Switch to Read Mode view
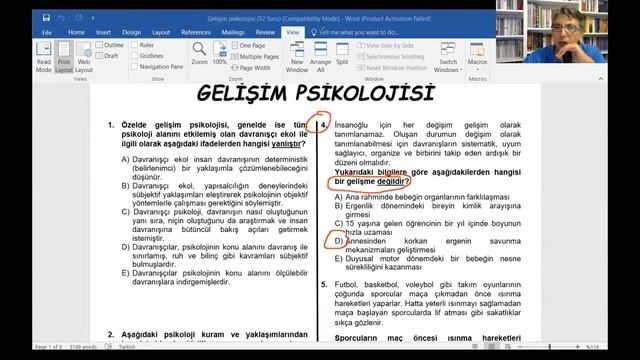Viewport: 640px width, 360px height. 44,57
